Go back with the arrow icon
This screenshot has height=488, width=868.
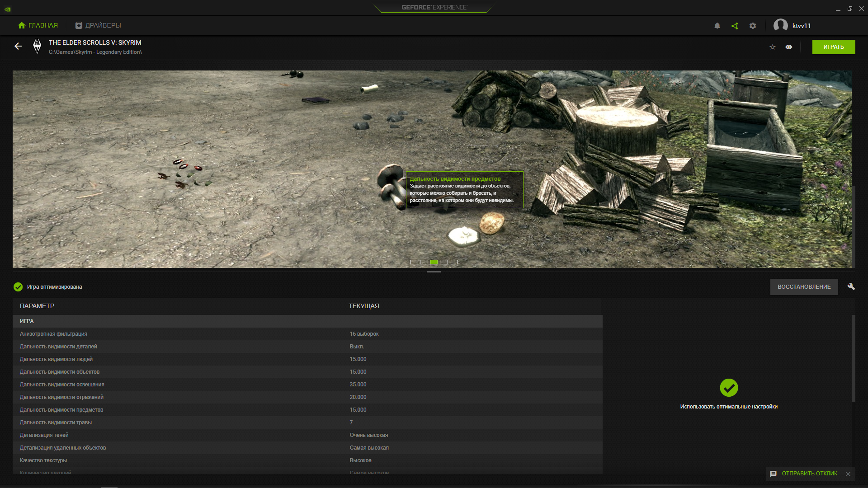[x=18, y=46]
